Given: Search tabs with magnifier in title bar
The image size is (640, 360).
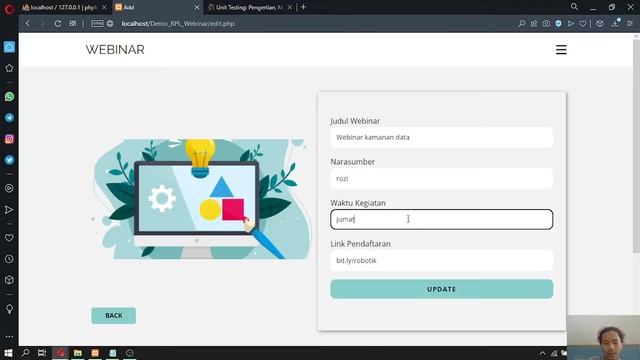Looking at the screenshot, I should (x=574, y=7).
